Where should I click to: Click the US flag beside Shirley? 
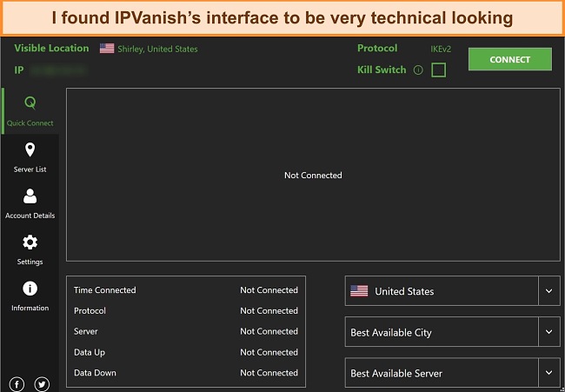pos(107,49)
